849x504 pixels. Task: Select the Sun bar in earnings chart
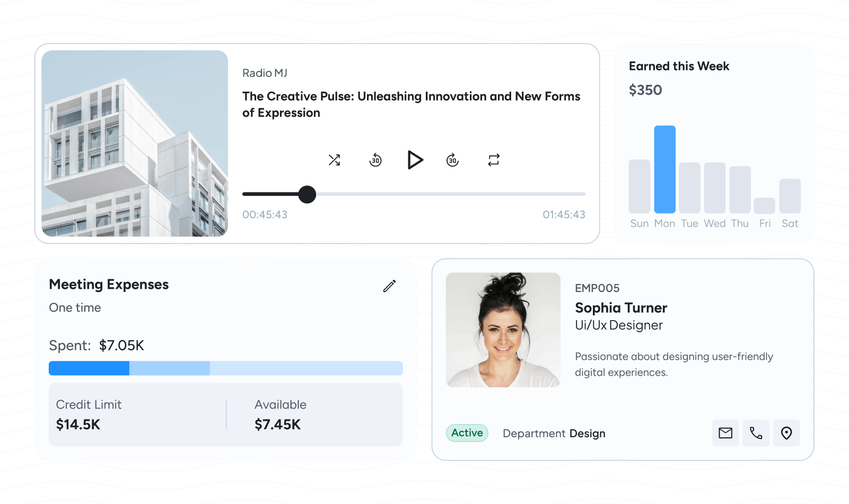(x=639, y=187)
